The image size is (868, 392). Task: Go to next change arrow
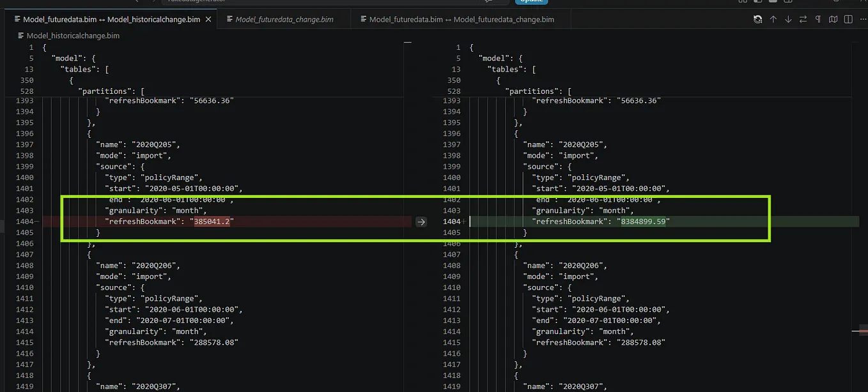click(x=788, y=19)
